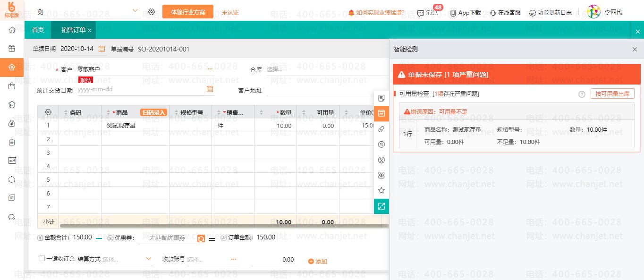
Task: Click the attachment paperclip icon
Action: 381,129
